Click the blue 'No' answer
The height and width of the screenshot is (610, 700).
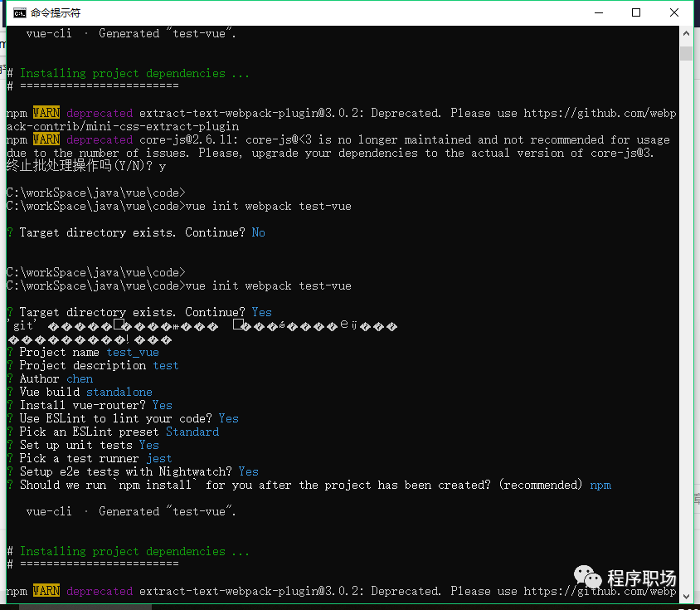pos(259,232)
